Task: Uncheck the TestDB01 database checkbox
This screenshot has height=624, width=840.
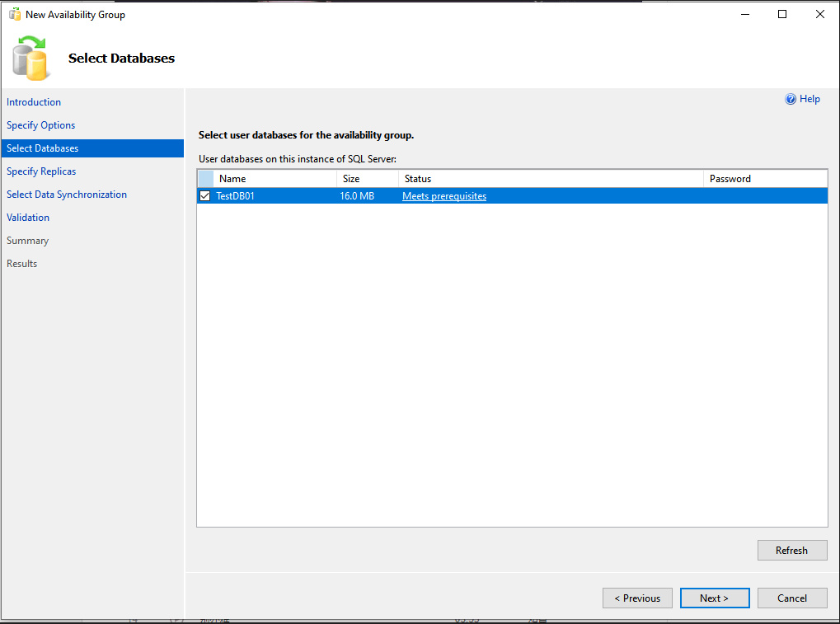Action: point(205,196)
